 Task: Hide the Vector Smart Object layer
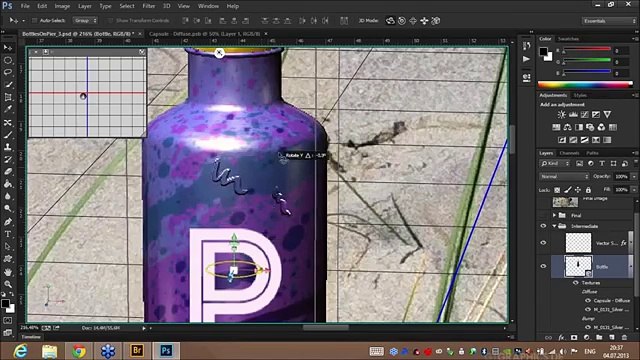point(543,242)
